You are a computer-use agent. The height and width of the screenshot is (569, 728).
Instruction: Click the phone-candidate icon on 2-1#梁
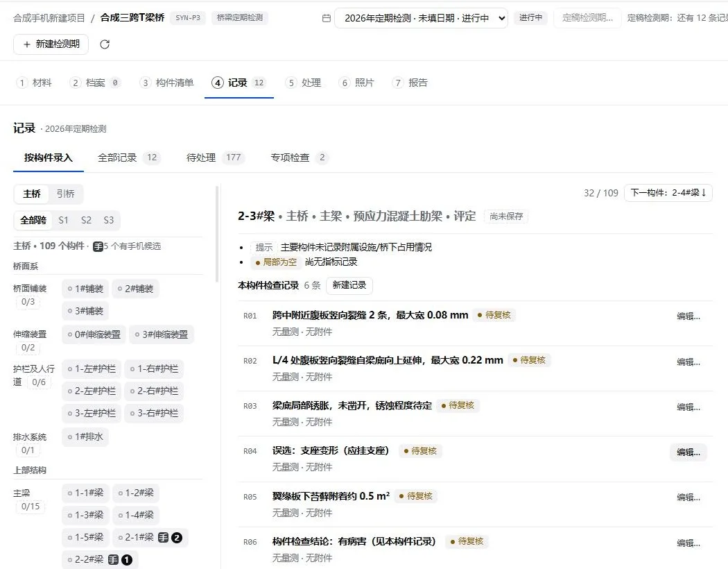click(x=163, y=537)
